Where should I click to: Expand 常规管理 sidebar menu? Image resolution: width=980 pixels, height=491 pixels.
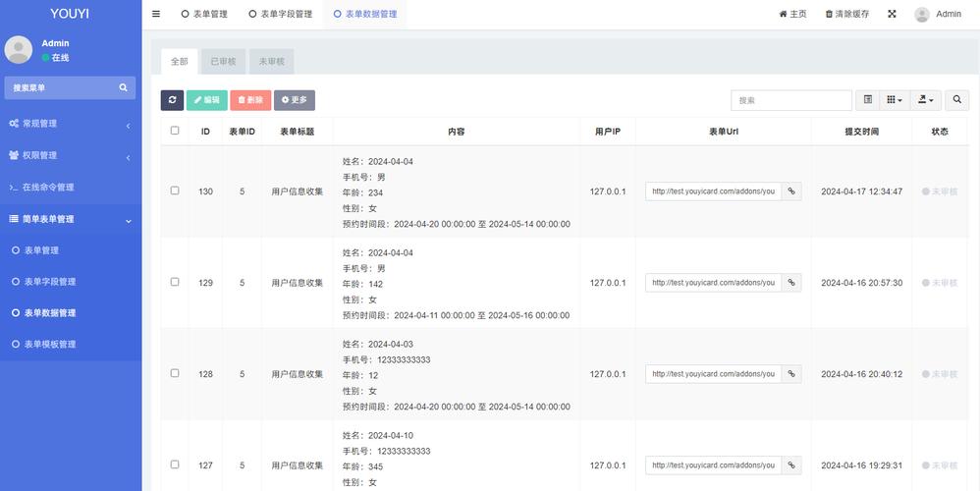coord(71,124)
